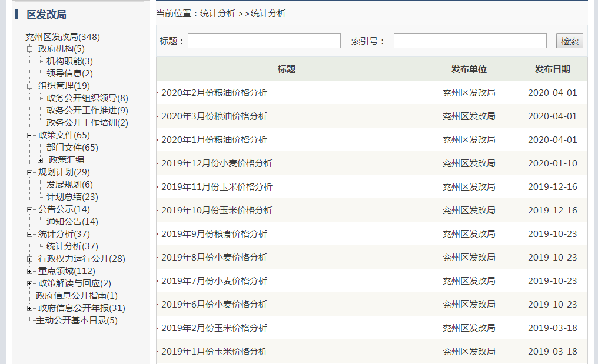Viewport: 598px width, 364px height.
Task: Collapse the 政府机构 tree node
Action: click(30, 49)
